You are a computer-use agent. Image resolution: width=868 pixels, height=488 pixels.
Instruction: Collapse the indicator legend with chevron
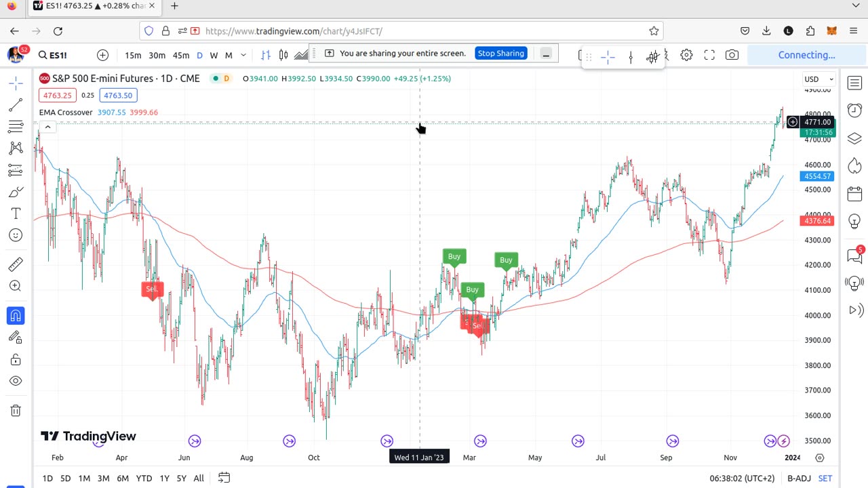47,127
